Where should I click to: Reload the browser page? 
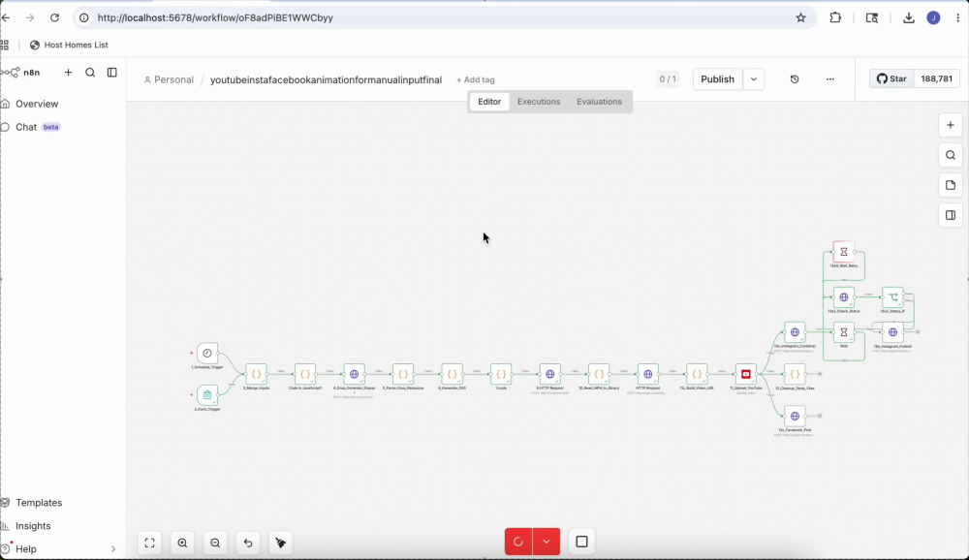click(x=54, y=18)
